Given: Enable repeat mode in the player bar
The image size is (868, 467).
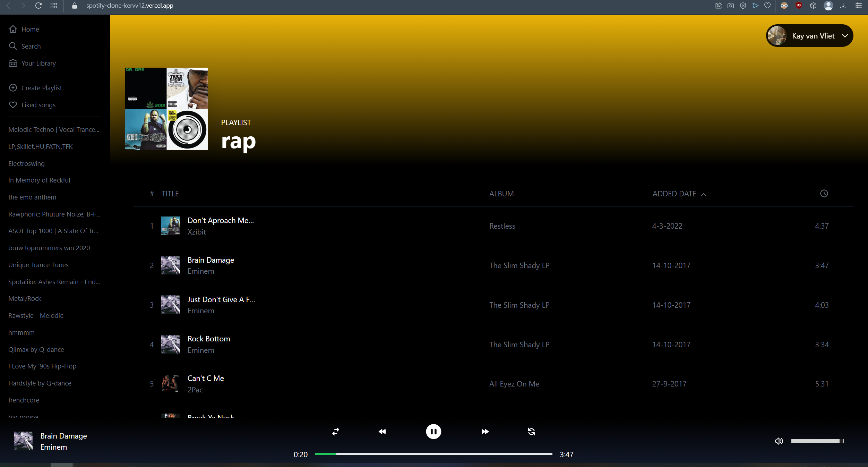Looking at the screenshot, I should click(x=531, y=431).
